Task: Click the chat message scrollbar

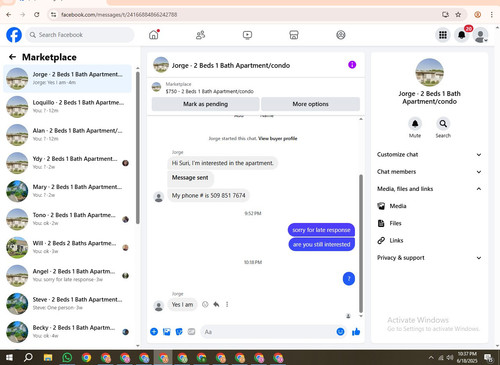Action: 361,243
